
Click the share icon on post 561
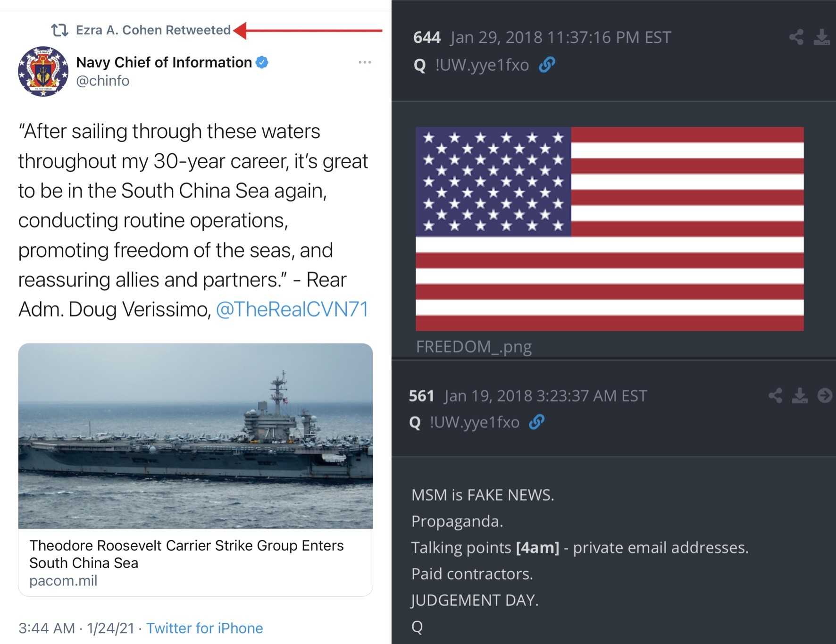coord(775,395)
